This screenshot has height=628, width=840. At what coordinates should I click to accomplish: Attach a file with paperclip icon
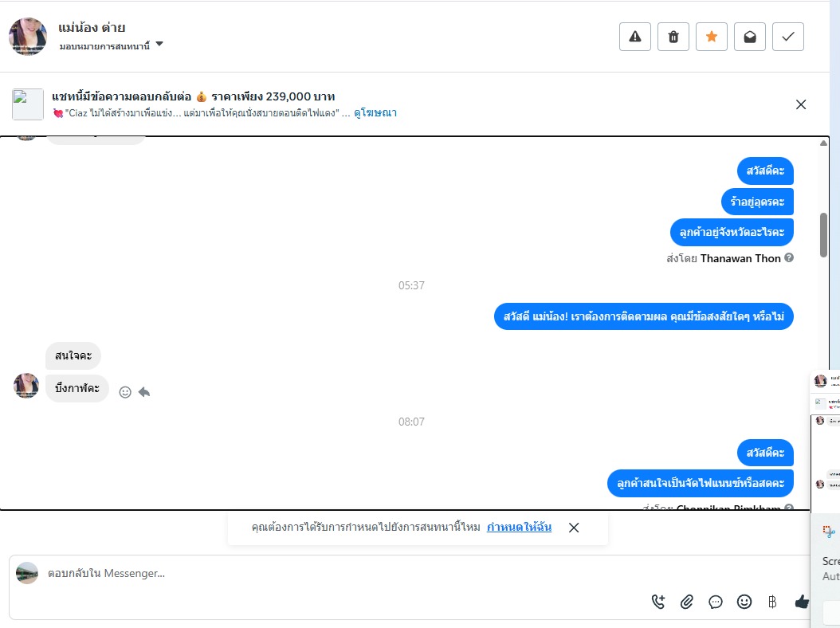coord(687,602)
